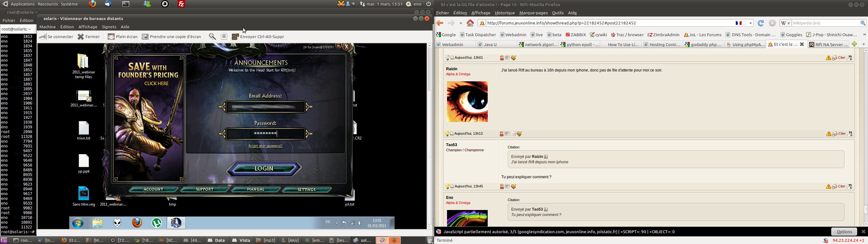Toggle the bookmark star in the URL bar
The image size is (868, 244).
[x=745, y=23]
